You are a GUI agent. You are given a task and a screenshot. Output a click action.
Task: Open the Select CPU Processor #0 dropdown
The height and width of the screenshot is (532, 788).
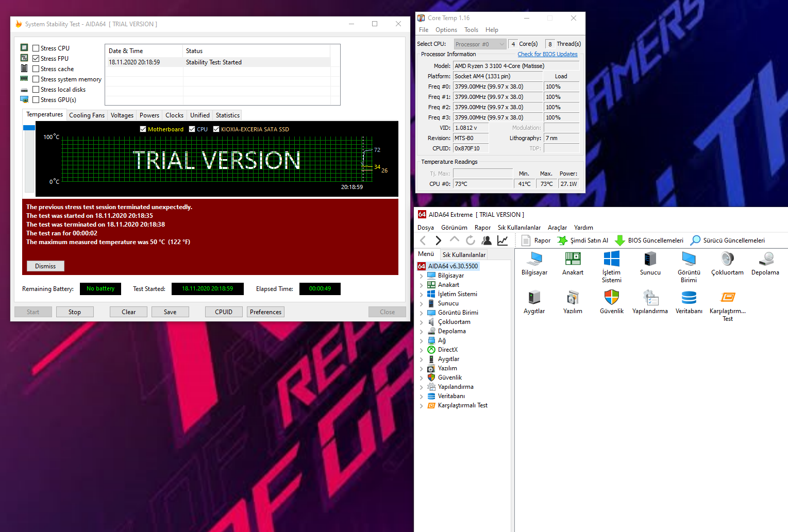(480, 44)
